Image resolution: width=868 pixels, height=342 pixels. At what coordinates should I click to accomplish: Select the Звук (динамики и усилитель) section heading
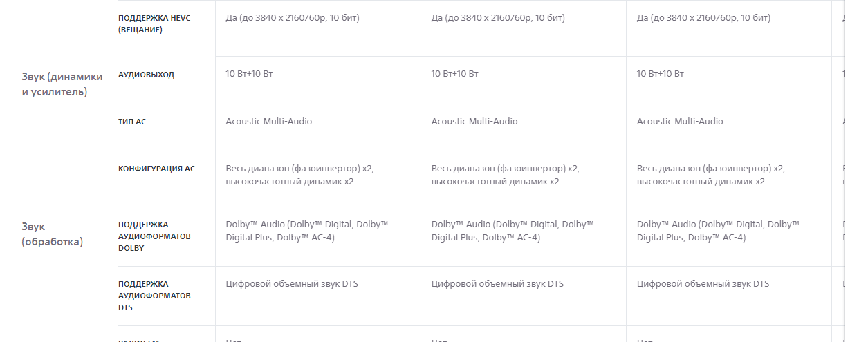tap(62, 84)
